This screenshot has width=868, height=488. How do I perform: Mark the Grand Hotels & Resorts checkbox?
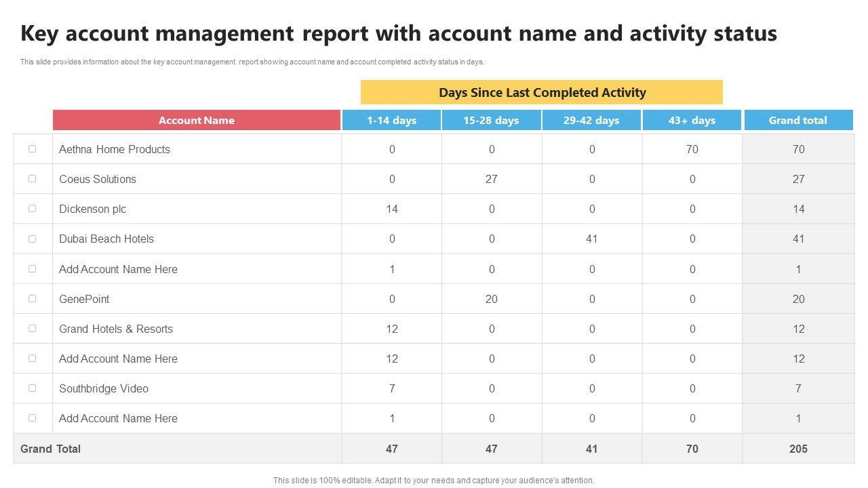tap(32, 328)
